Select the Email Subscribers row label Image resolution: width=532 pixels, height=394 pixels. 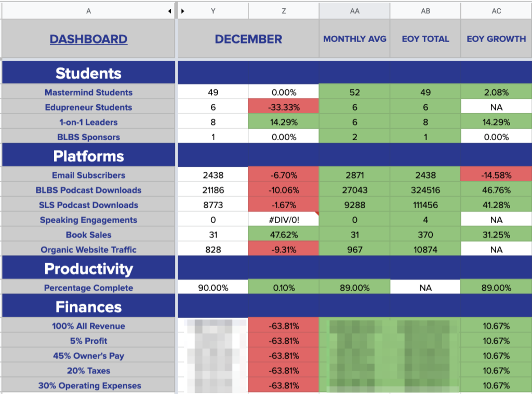pos(88,175)
